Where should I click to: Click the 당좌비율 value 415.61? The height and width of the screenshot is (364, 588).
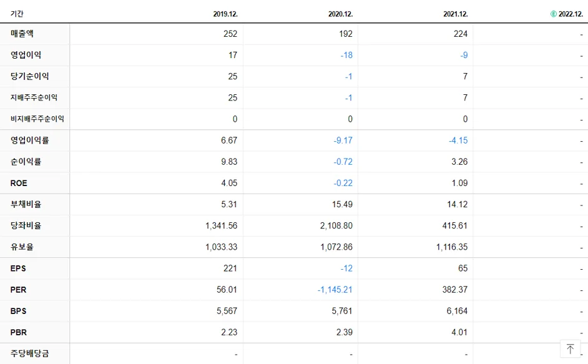(455, 225)
